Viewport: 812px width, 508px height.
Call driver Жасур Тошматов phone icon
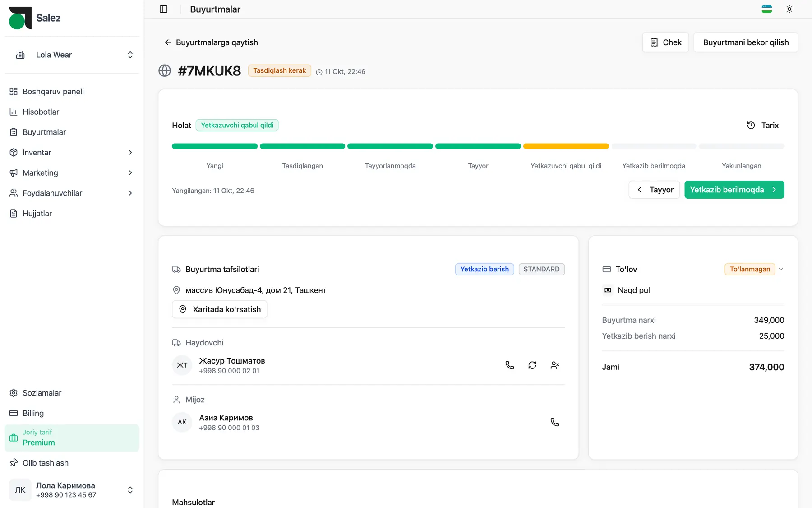(510, 365)
